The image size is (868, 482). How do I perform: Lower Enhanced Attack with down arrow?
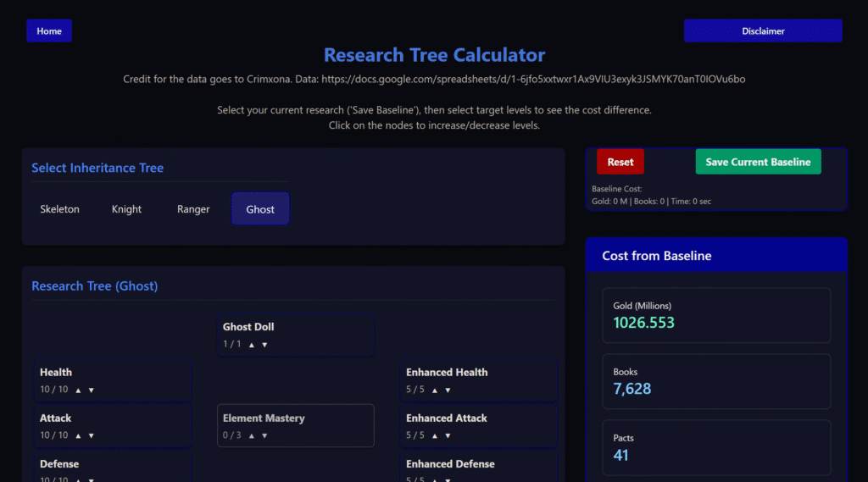click(x=448, y=436)
